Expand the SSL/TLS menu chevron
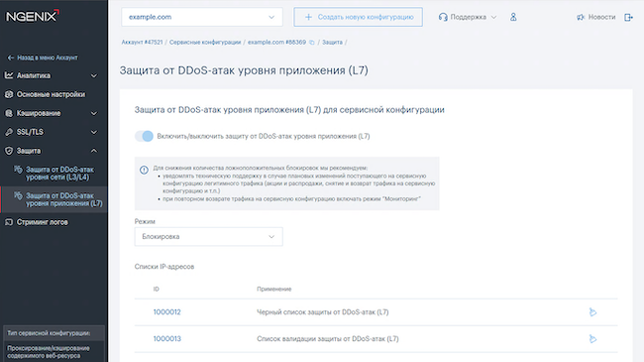Image resolution: width=644 pixels, height=362 pixels. pyautogui.click(x=94, y=133)
